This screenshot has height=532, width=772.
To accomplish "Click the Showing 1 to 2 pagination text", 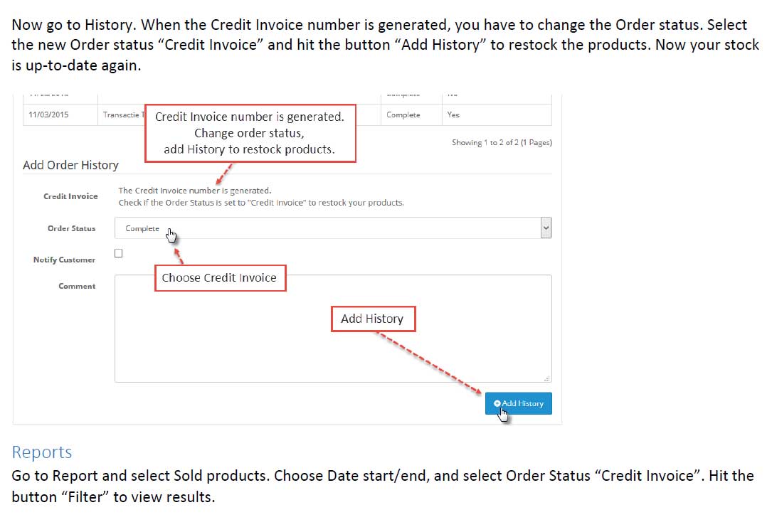I will tap(502, 142).
